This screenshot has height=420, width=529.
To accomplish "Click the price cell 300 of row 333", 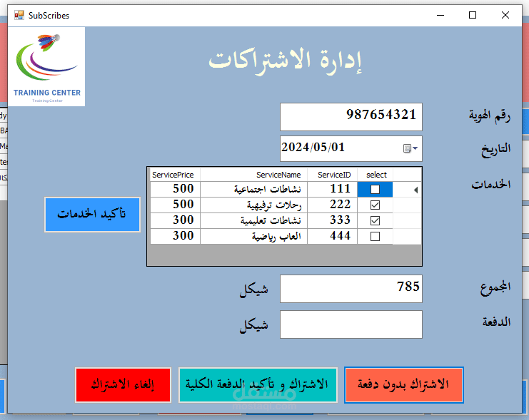I will [175, 221].
